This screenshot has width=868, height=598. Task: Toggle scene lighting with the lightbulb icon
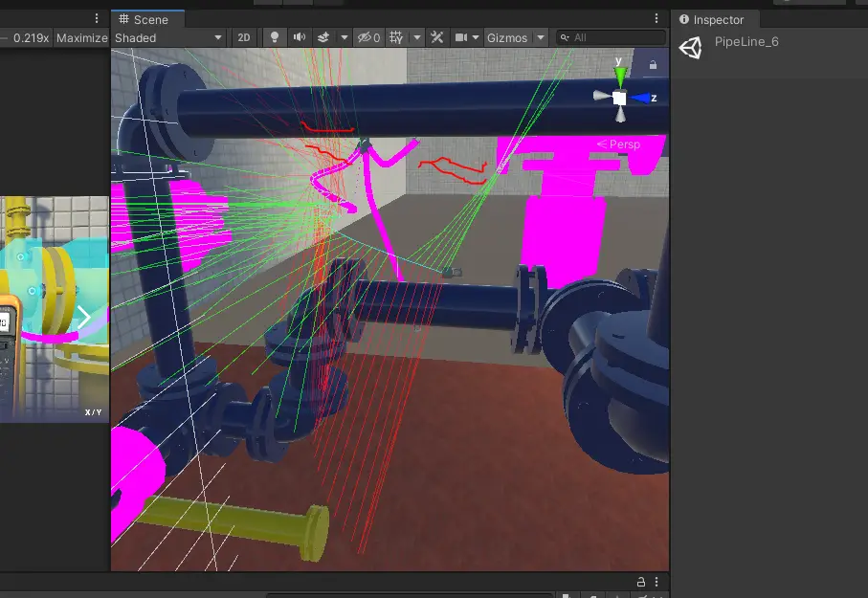click(276, 37)
